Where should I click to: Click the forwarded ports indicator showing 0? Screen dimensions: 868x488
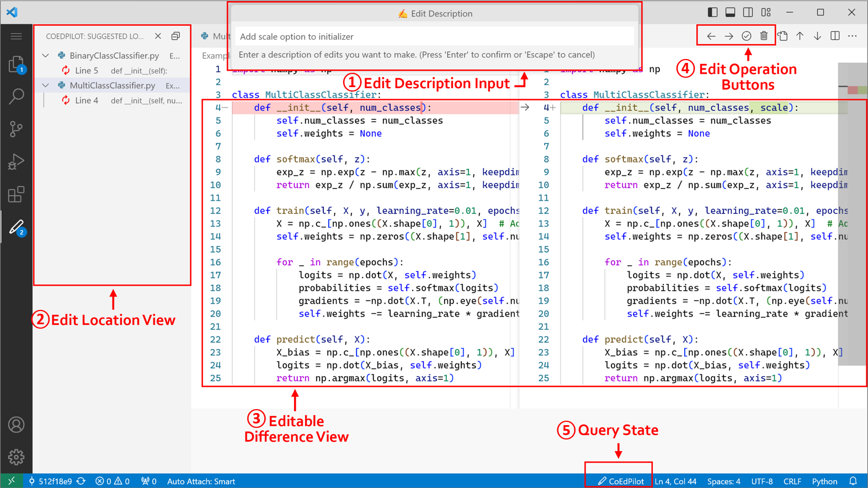[149, 481]
